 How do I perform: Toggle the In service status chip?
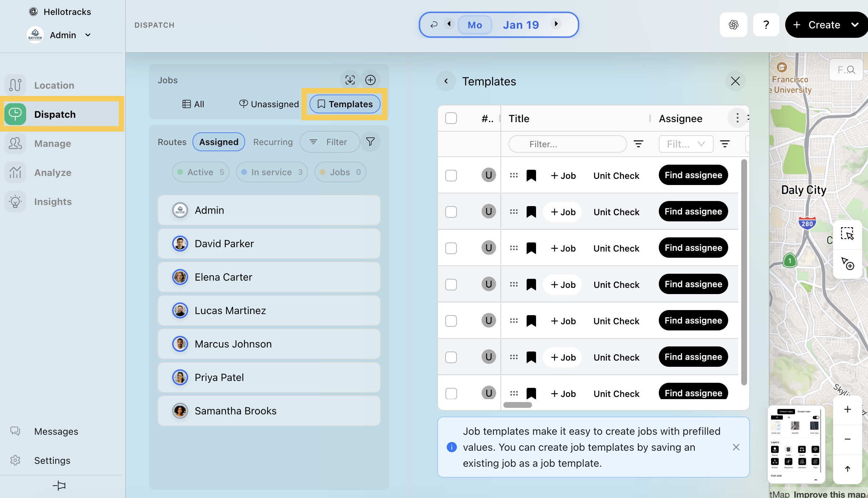coord(272,172)
